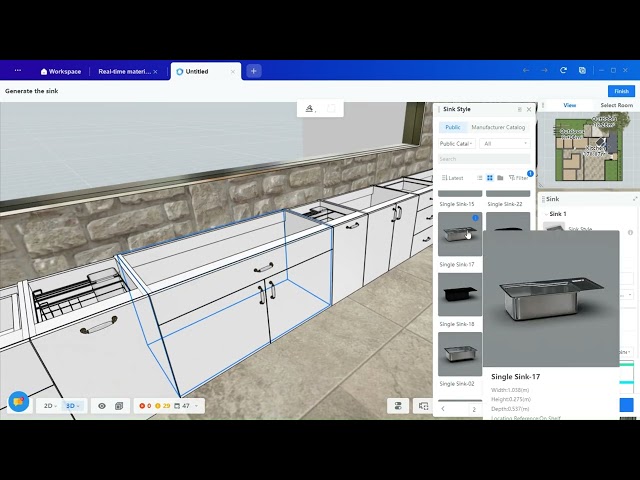The width and height of the screenshot is (640, 480).
Task: Click the floor plan minimap
Action: click(x=589, y=150)
